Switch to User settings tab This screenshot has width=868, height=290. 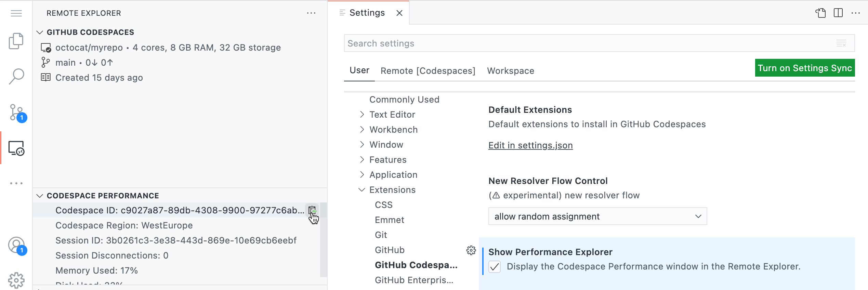click(x=359, y=70)
